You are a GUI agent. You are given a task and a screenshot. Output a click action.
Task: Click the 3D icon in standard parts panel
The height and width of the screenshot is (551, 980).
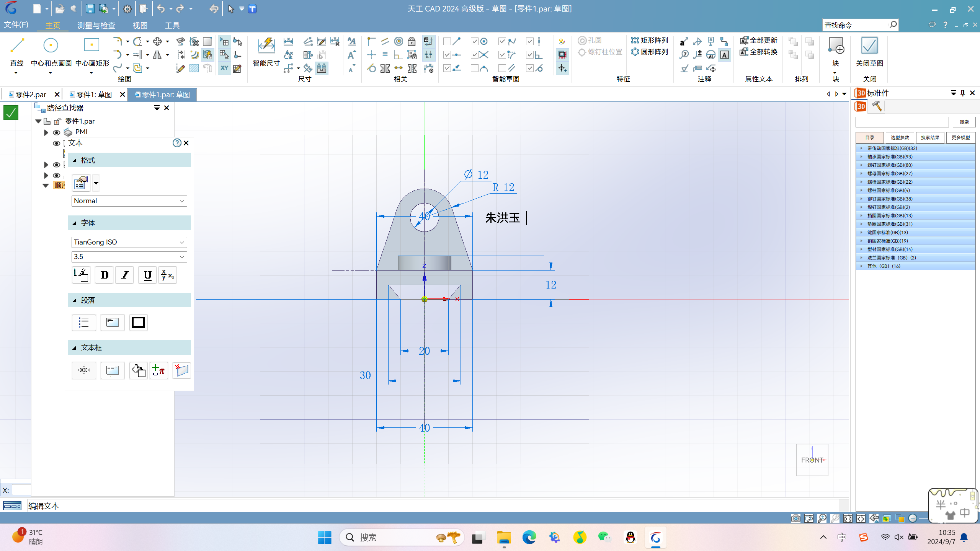click(x=861, y=106)
